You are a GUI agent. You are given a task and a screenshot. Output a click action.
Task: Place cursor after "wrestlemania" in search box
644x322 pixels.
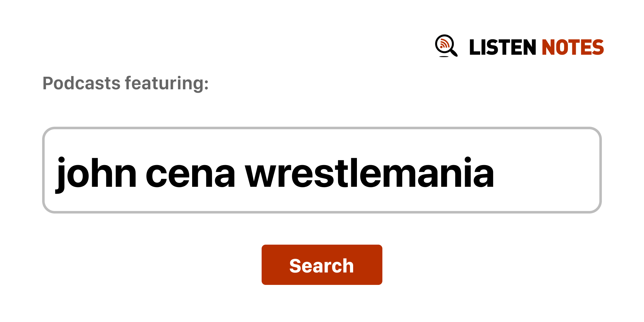[x=496, y=174]
